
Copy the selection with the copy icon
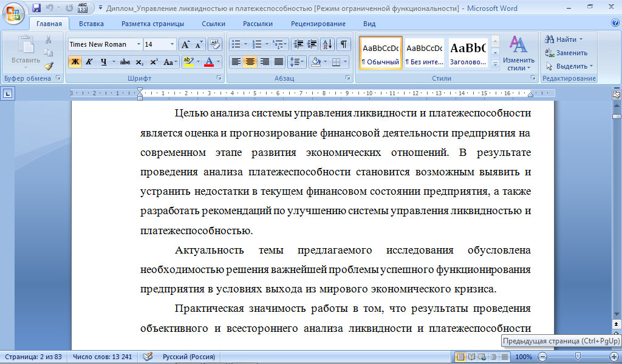49,53
